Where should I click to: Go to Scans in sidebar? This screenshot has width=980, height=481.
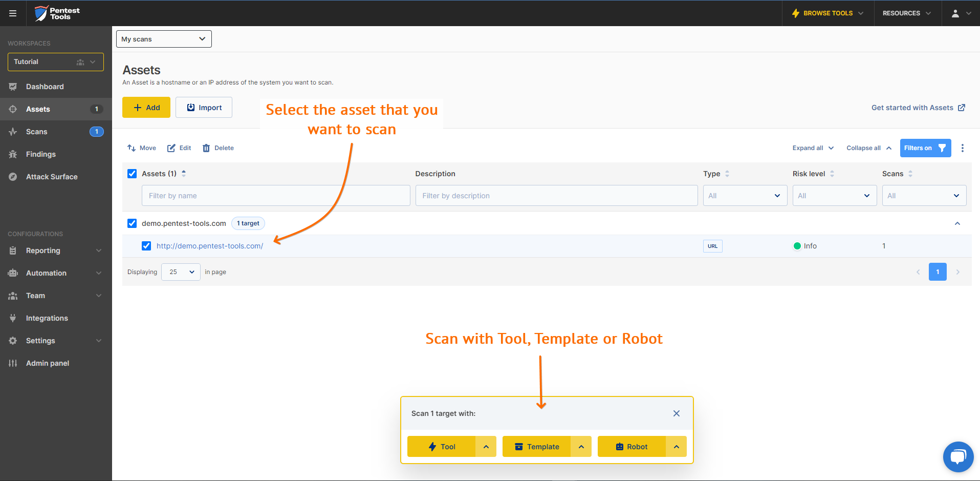[56, 132]
